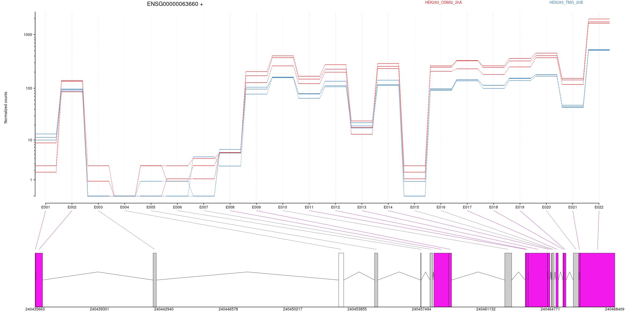Select exon label E003

(x=98, y=207)
